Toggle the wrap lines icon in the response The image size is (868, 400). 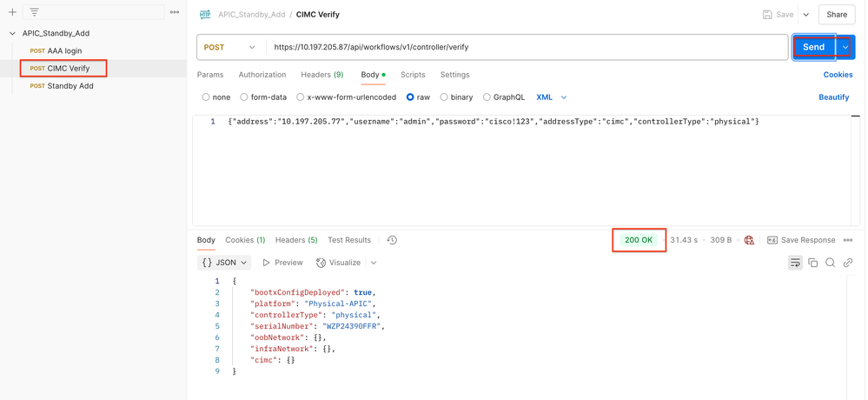point(795,263)
